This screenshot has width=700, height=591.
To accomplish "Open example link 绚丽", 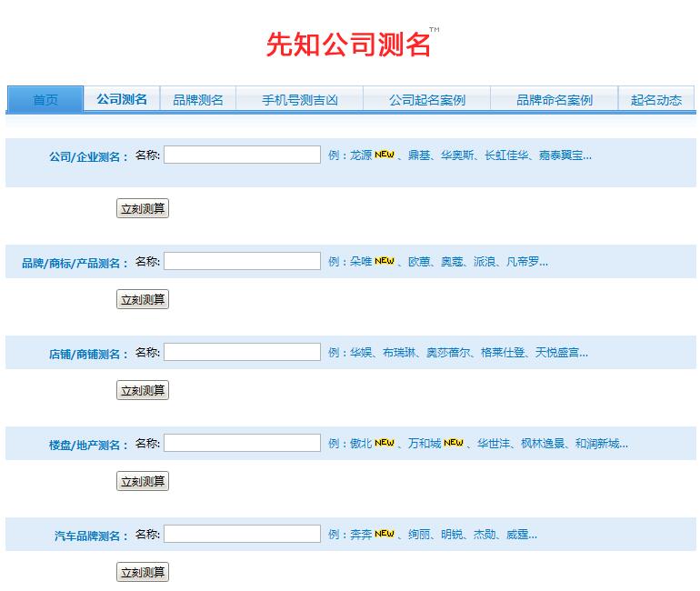I will click(419, 535).
